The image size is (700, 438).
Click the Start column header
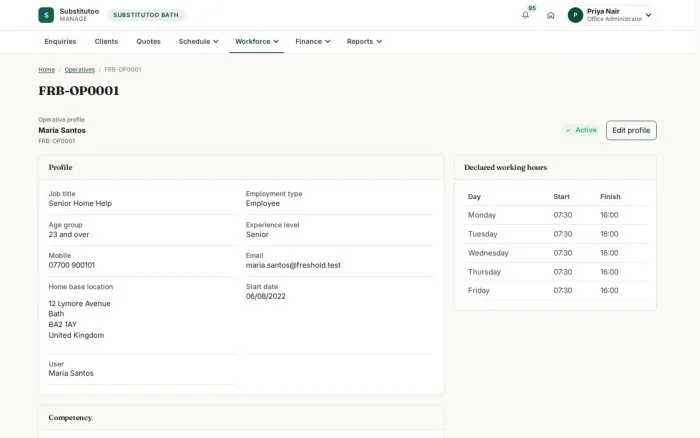[x=561, y=196]
